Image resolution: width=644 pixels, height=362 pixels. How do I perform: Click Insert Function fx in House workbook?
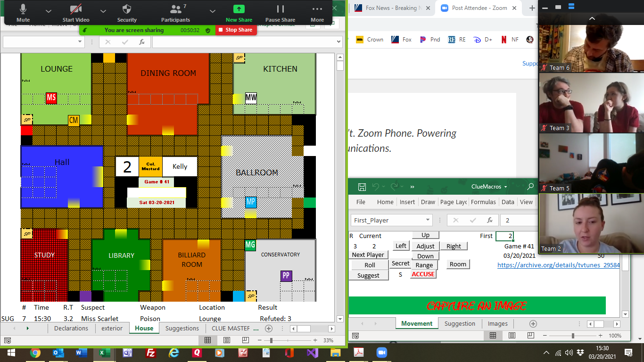pos(141,42)
